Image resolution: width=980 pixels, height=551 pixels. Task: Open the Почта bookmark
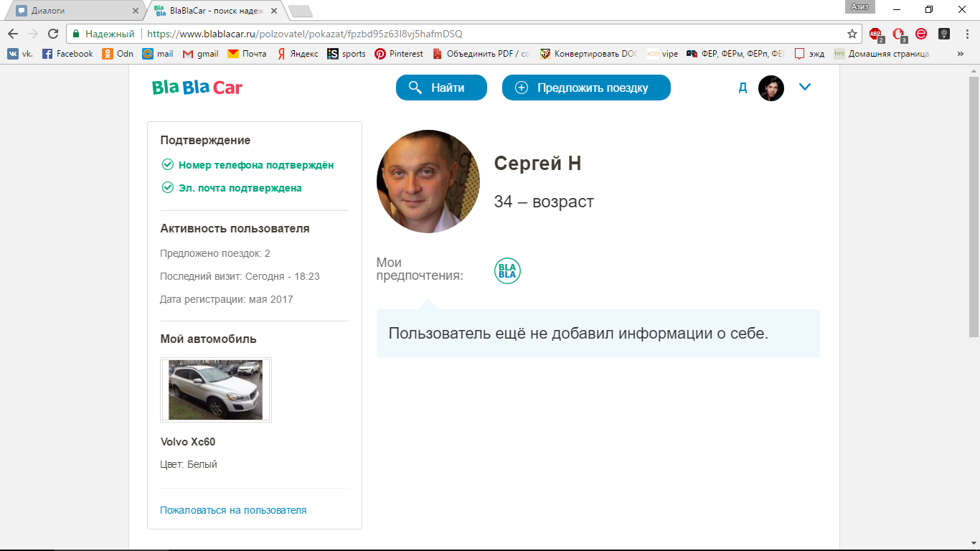click(x=247, y=54)
